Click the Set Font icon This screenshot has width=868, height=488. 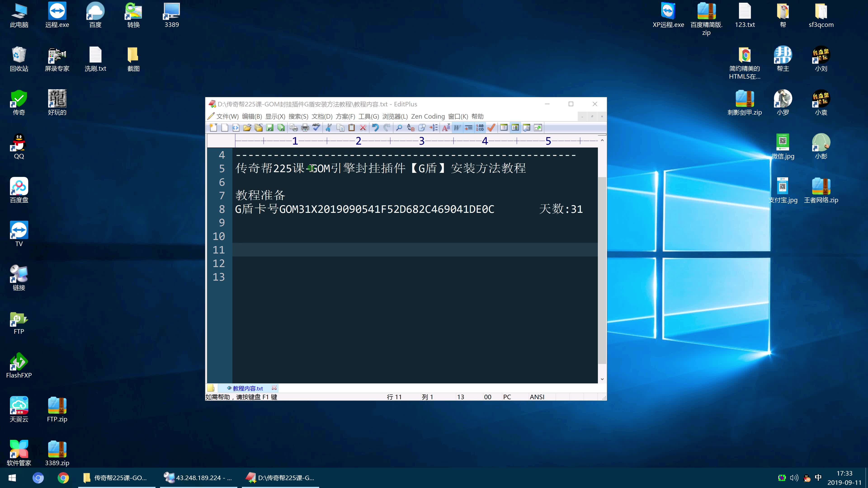(446, 128)
